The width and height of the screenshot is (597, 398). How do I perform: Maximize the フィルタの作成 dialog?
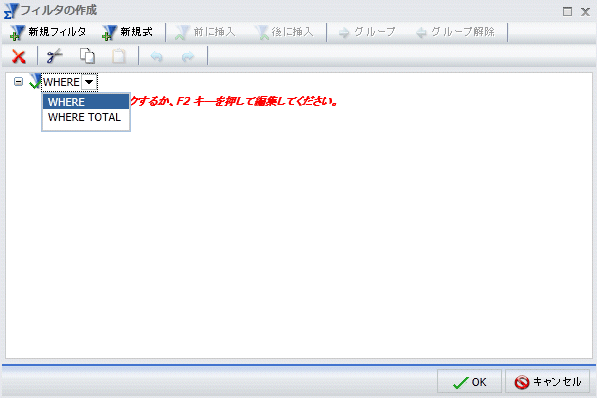(x=567, y=12)
